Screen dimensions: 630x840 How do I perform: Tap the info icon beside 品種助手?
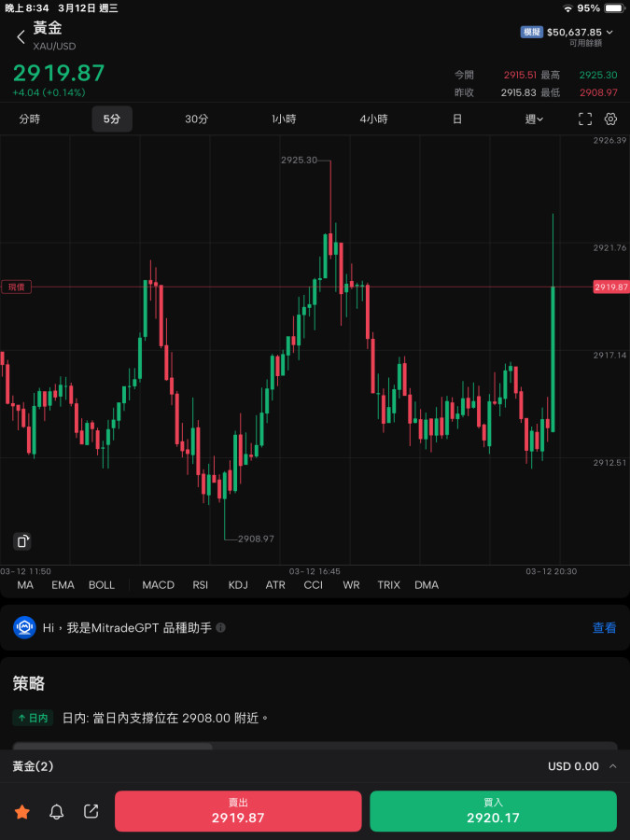[221, 628]
